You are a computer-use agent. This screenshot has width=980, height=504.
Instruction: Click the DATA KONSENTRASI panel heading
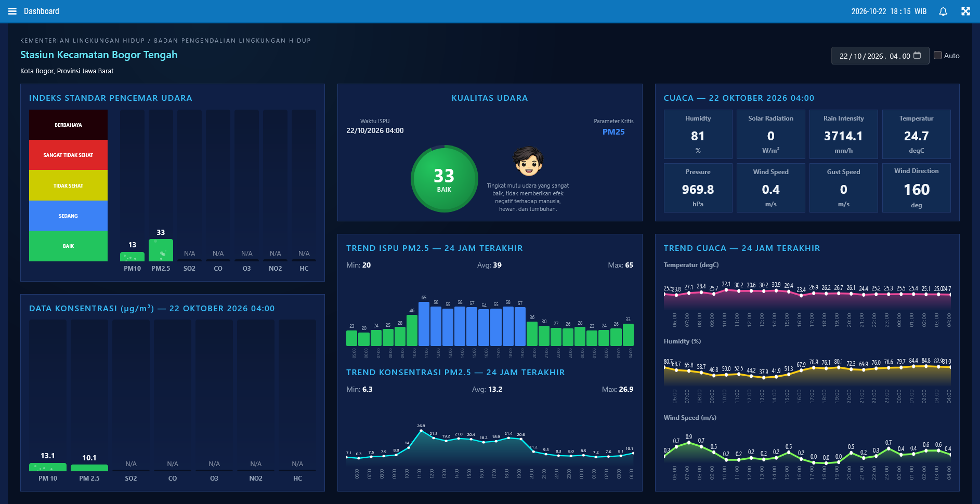point(152,309)
